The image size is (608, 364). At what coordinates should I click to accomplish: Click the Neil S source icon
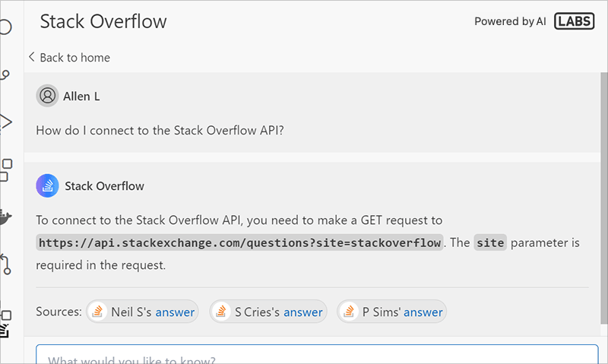coord(97,312)
